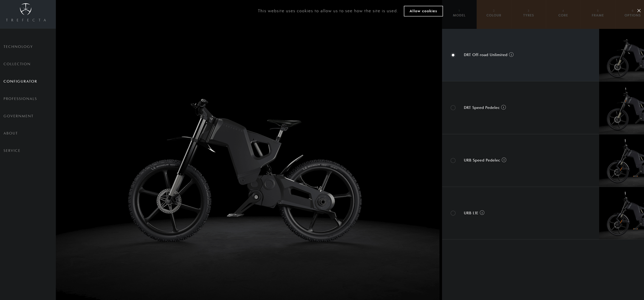Open info icon for DRT Off-road Unlimited
Image resolution: width=644 pixels, height=300 pixels.
point(511,55)
